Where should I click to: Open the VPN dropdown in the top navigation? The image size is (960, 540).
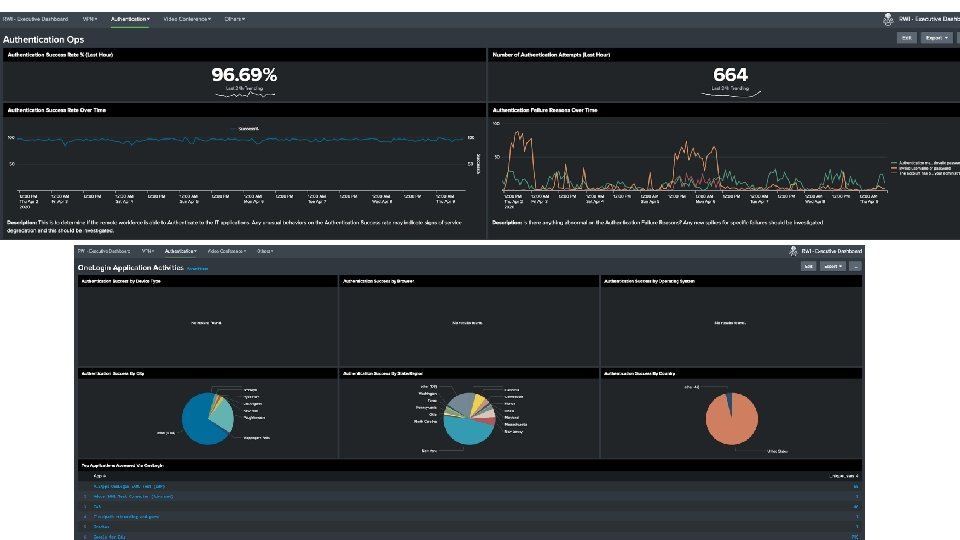coord(90,19)
